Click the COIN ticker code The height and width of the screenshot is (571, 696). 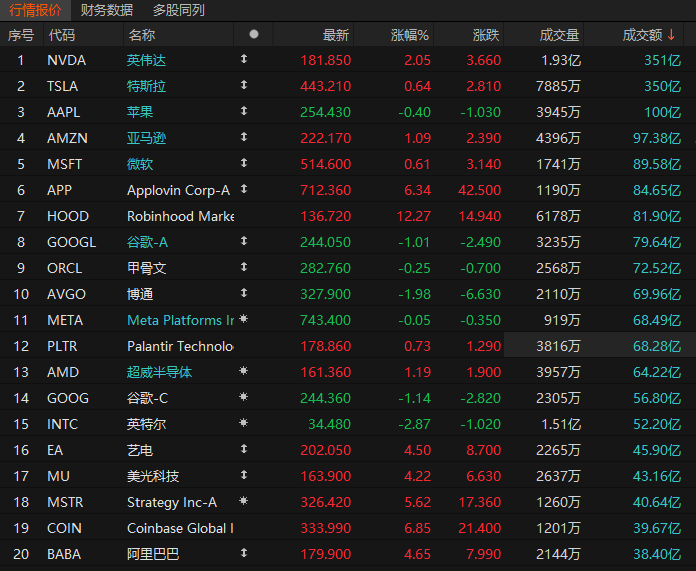[x=64, y=528]
